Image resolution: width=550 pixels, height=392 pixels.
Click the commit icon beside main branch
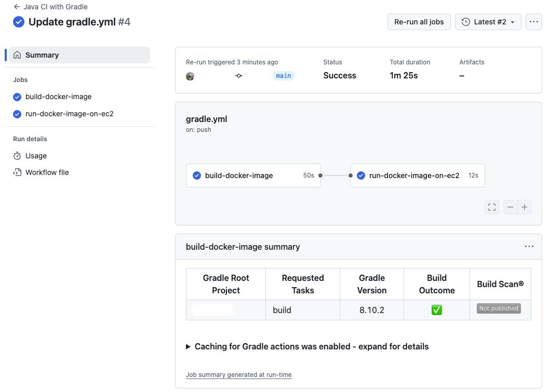(238, 76)
